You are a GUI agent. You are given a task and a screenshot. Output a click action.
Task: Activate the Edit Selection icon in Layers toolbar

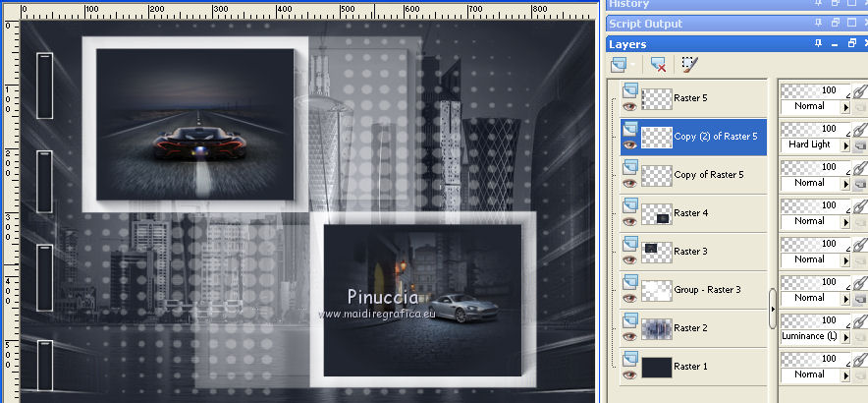(689, 66)
